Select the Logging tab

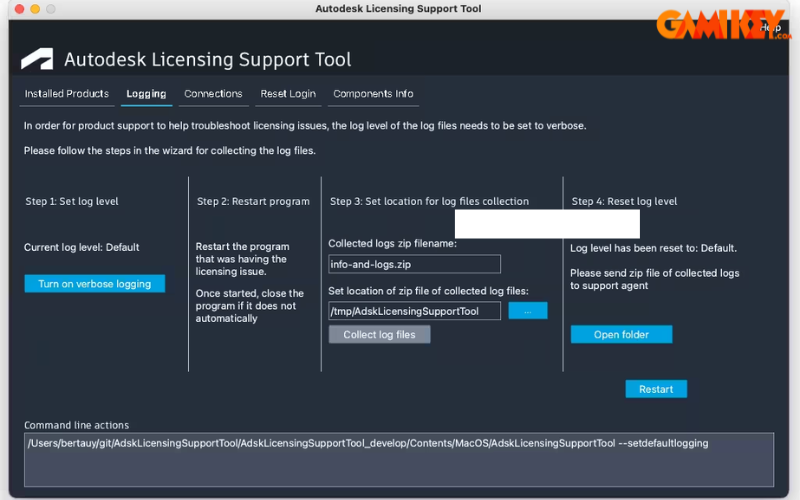click(146, 94)
